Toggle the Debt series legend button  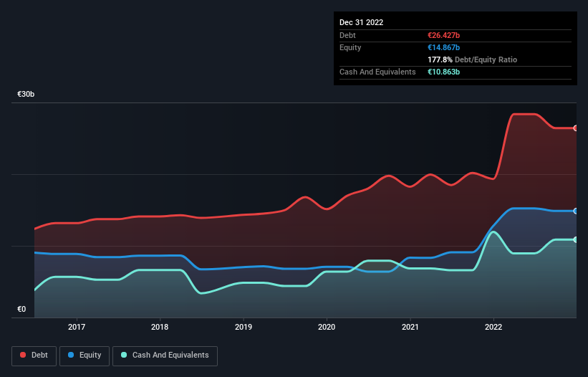[34, 355]
